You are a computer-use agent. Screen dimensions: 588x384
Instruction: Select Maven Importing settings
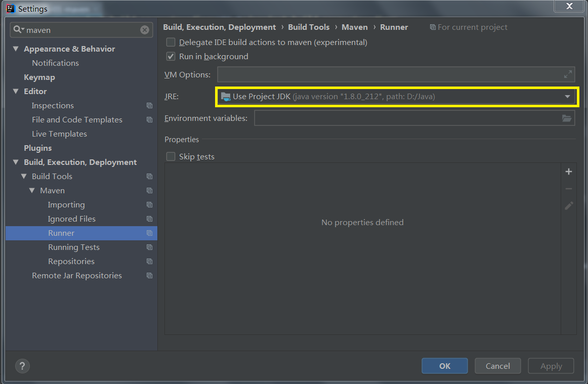pos(66,205)
